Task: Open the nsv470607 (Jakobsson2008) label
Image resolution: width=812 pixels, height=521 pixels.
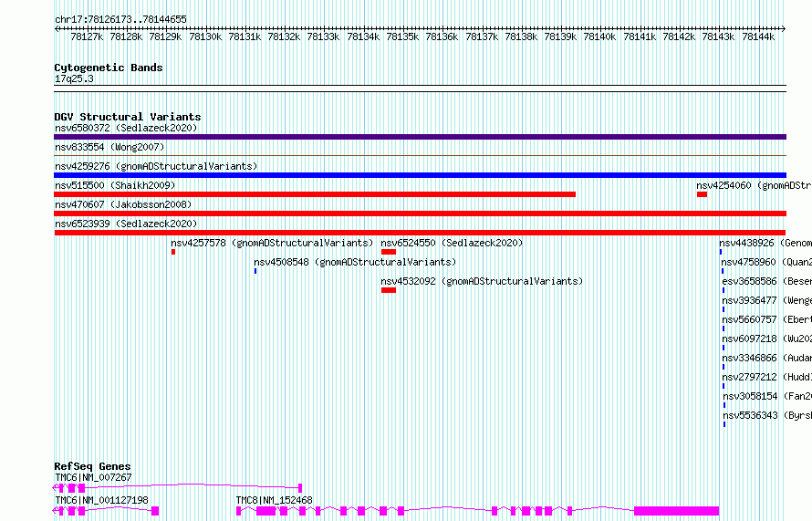Action: [123, 204]
